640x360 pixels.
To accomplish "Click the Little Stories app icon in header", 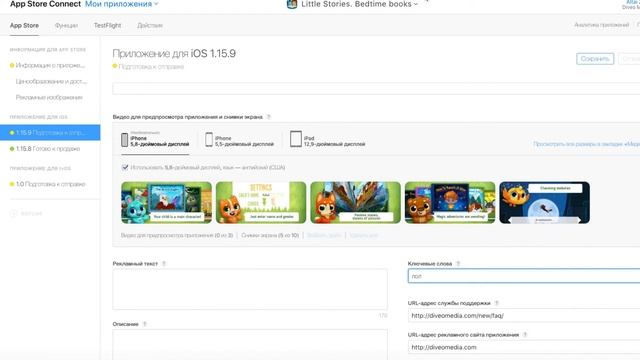I will [x=292, y=4].
